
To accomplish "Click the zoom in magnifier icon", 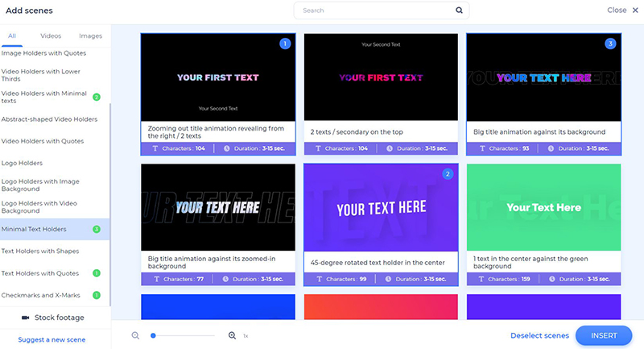I will [233, 335].
